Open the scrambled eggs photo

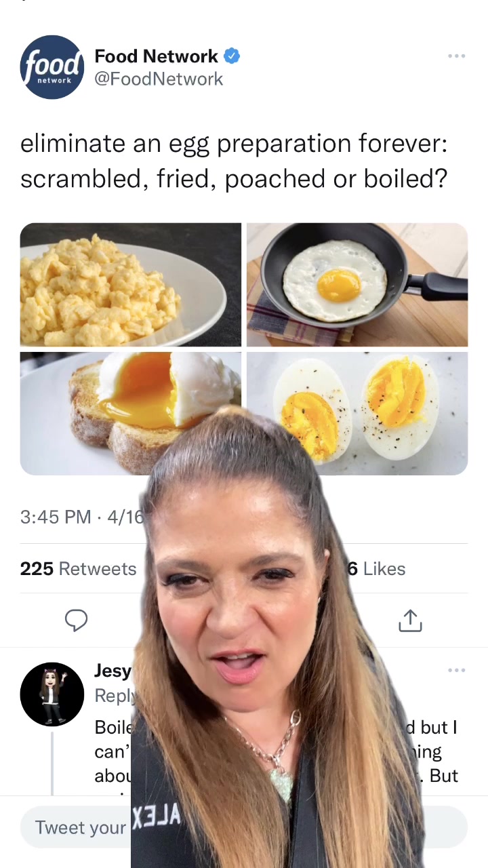(x=131, y=285)
